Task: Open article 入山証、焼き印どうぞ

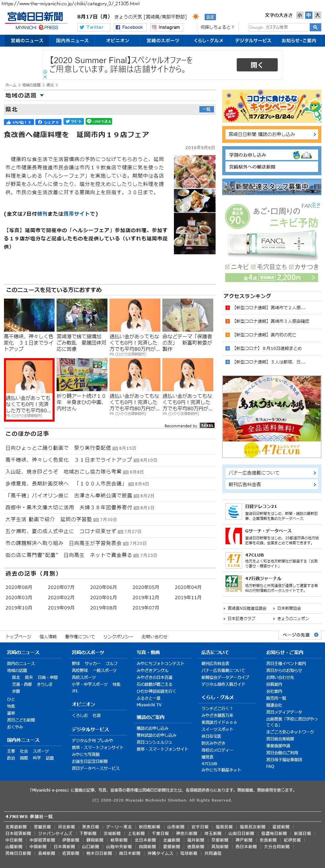Action: 63,472
